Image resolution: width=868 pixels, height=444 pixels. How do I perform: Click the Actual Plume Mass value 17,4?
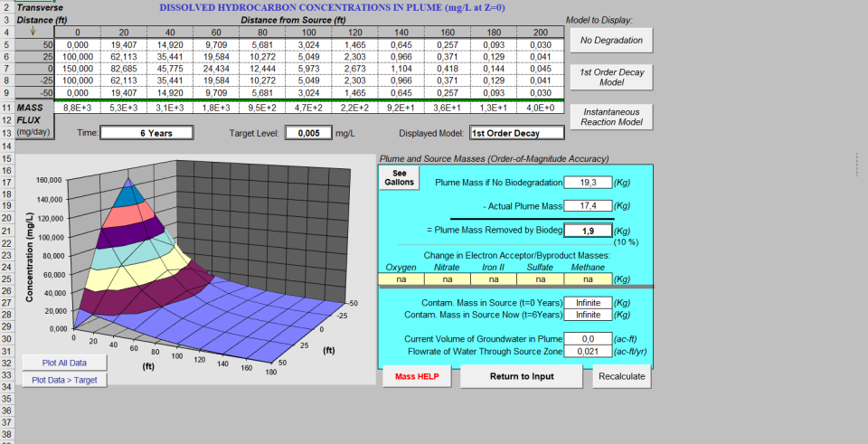click(x=587, y=205)
